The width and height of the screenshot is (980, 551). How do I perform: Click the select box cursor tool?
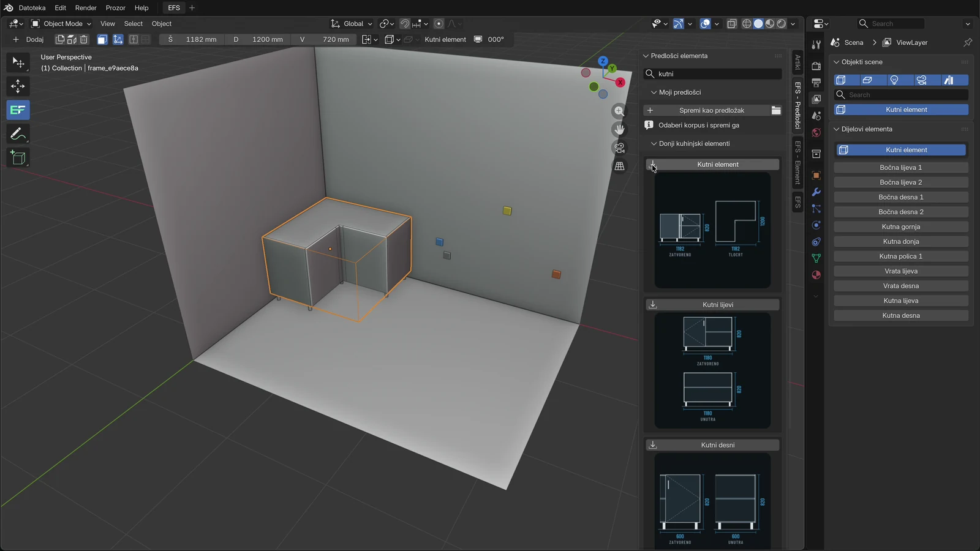18,62
